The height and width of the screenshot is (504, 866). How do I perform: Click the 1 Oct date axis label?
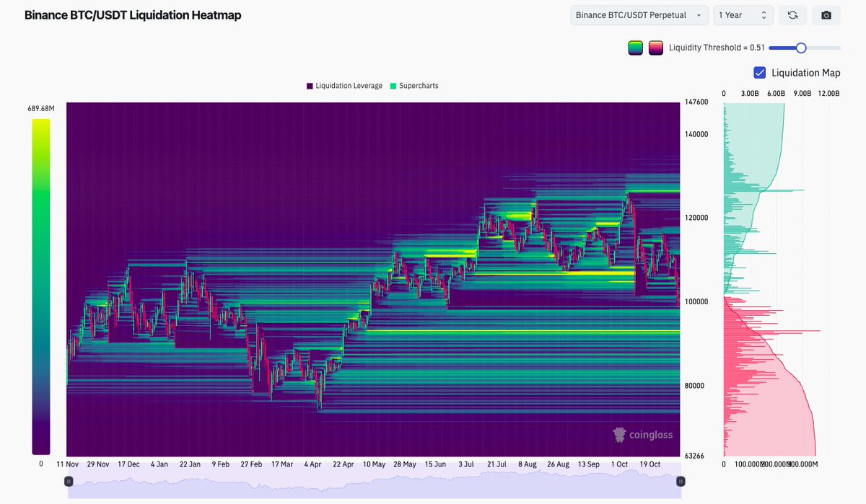click(x=620, y=464)
